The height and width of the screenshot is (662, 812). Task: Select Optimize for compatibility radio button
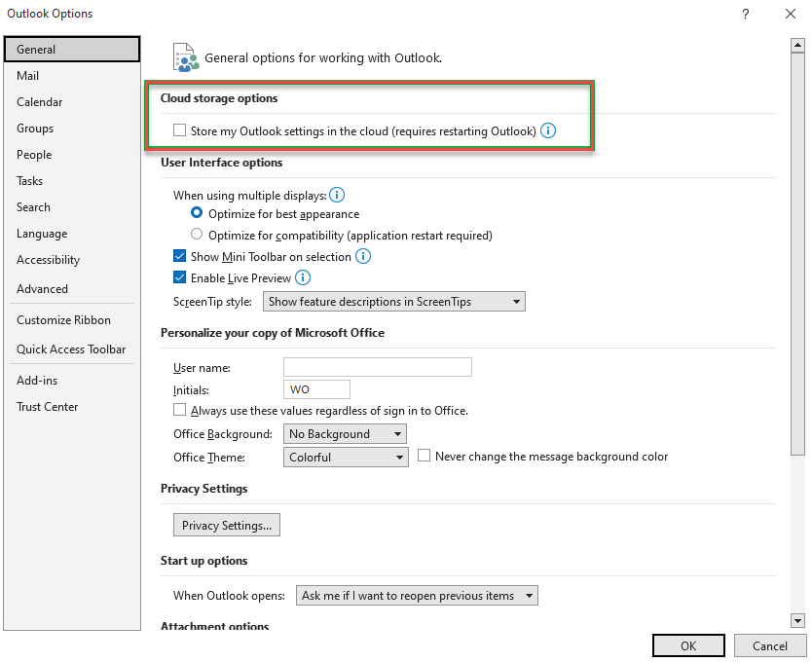tap(197, 235)
